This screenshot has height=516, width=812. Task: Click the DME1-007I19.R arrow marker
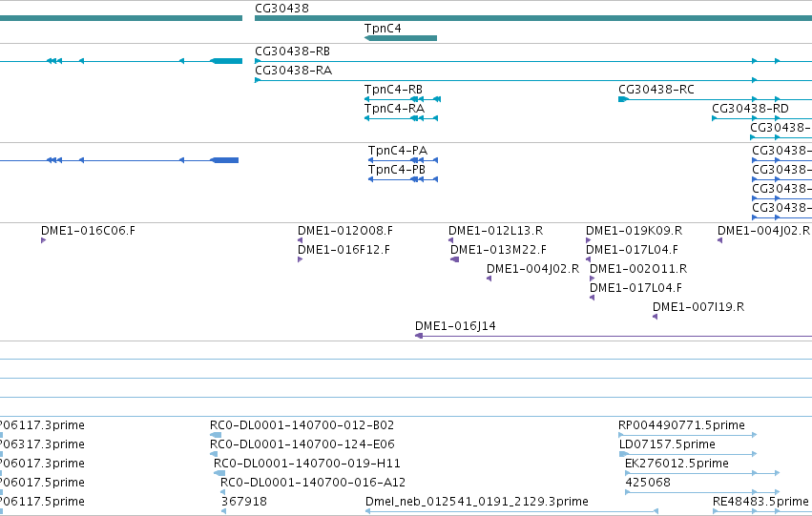pyautogui.click(x=656, y=317)
